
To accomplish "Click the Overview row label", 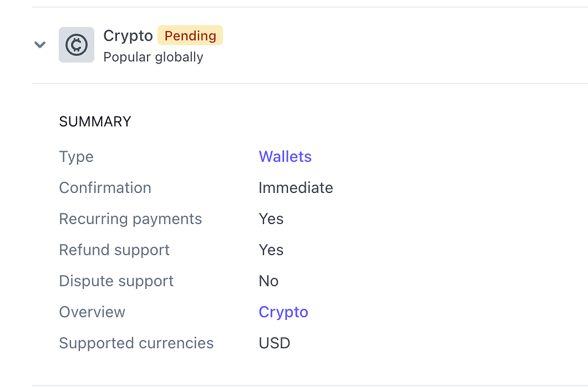I will click(92, 312).
